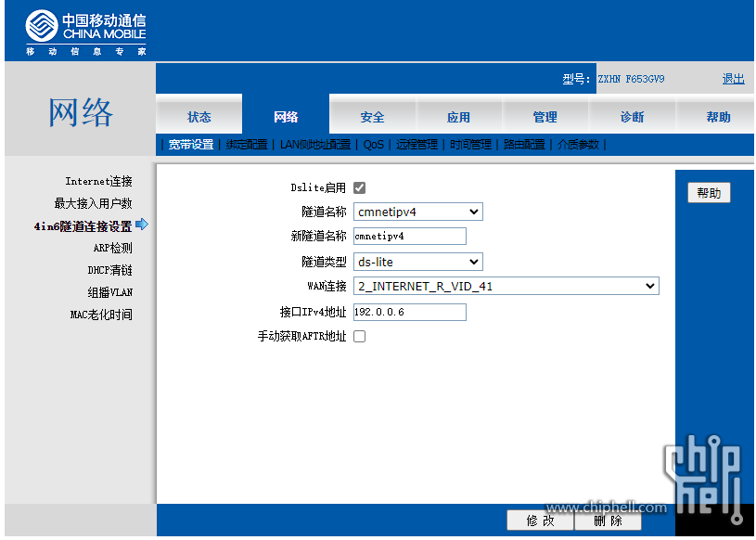
Task: Go to the 应用 tab
Action: pyautogui.click(x=458, y=116)
